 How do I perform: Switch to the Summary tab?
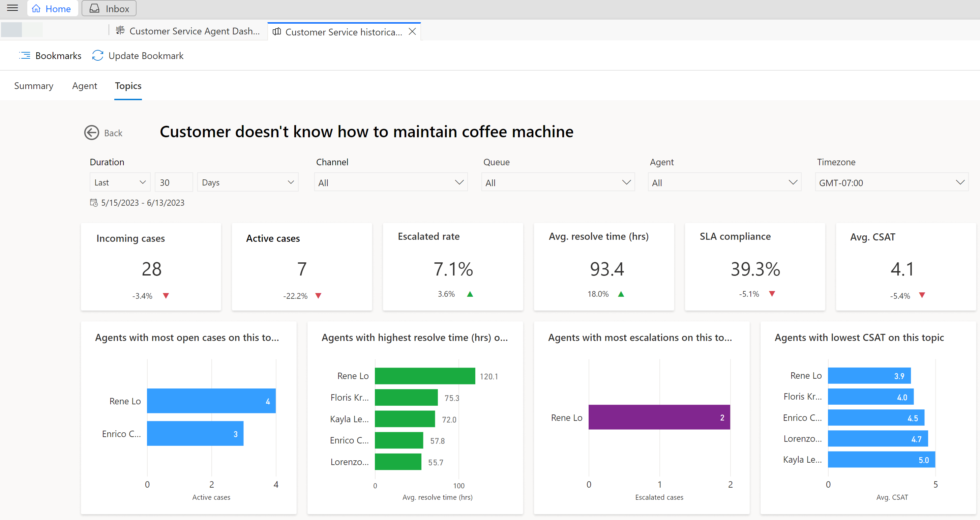point(34,85)
